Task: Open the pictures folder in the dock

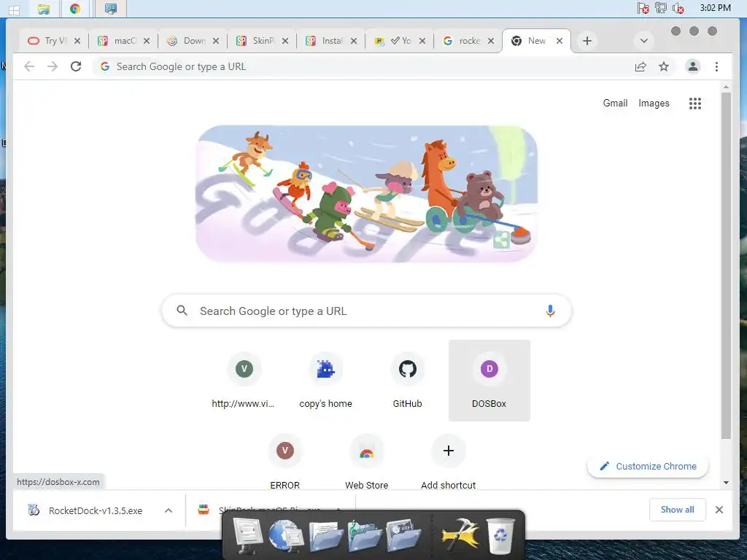Action: (403, 536)
